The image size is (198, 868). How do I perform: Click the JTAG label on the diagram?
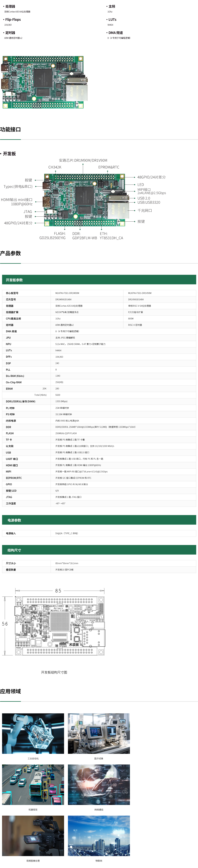point(28,212)
